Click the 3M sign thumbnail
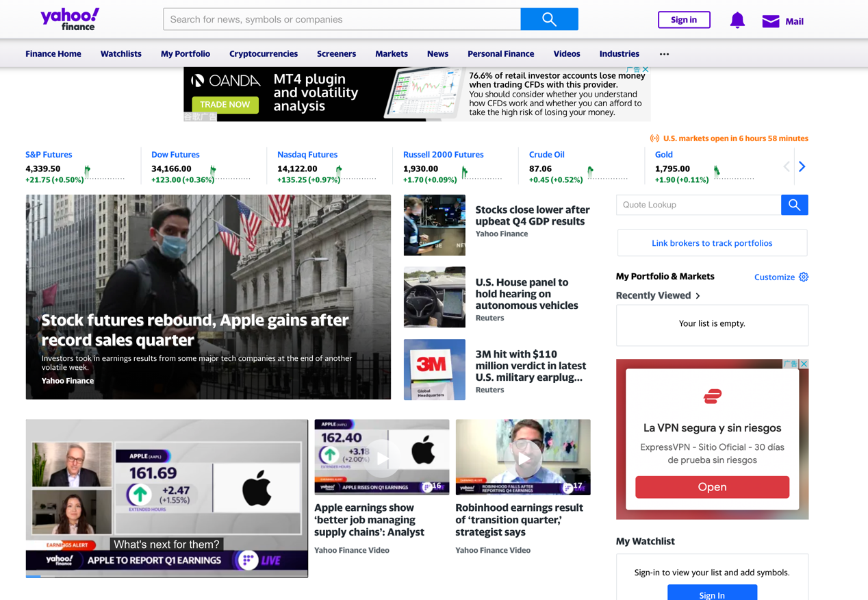Viewport: 868px width, 600px height. pyautogui.click(x=434, y=369)
